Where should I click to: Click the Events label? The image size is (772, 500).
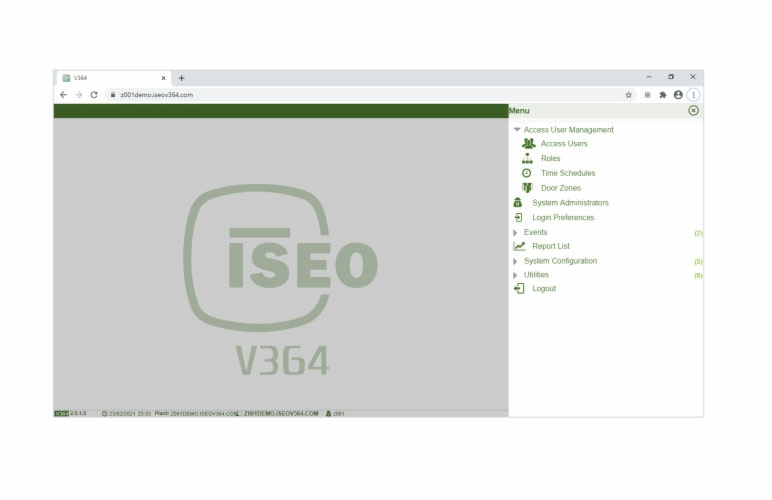(x=535, y=232)
